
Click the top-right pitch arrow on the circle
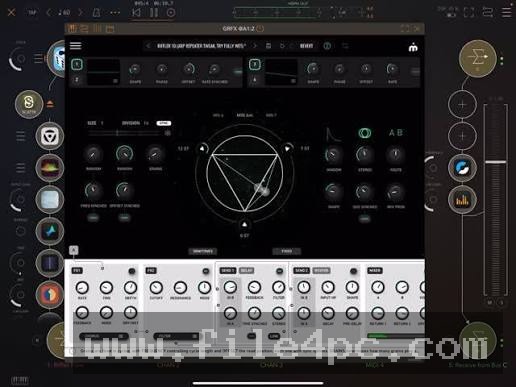tap(287, 148)
